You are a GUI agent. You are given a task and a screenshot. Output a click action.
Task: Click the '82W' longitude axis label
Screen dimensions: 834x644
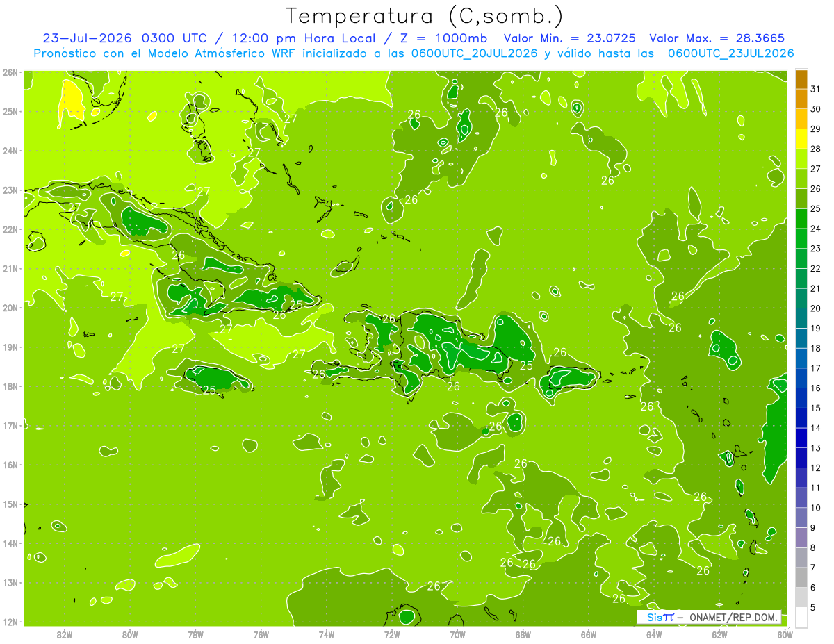65,634
